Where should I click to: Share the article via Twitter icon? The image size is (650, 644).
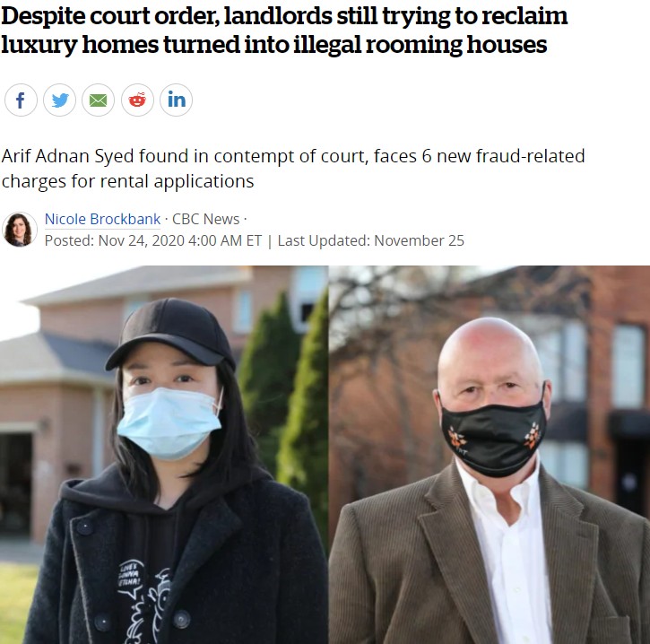(60, 100)
